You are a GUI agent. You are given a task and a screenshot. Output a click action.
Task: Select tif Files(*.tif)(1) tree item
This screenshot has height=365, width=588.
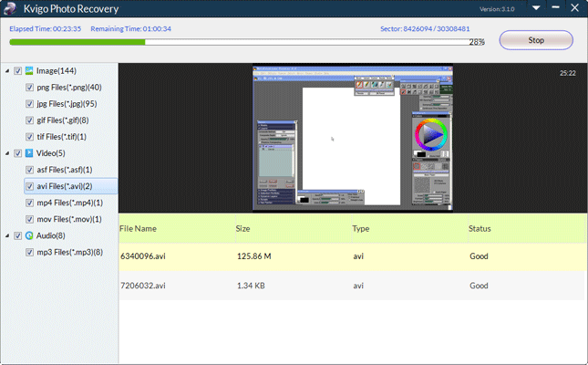pos(61,137)
